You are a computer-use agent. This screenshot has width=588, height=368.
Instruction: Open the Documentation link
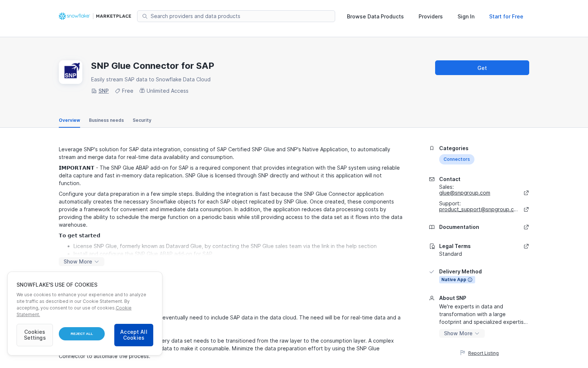coord(459,227)
